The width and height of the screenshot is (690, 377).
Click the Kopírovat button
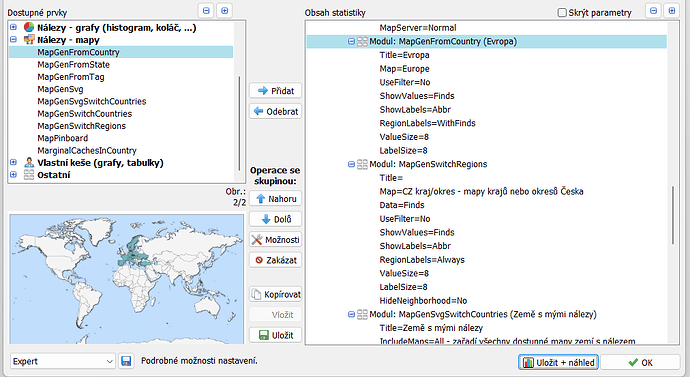275,294
